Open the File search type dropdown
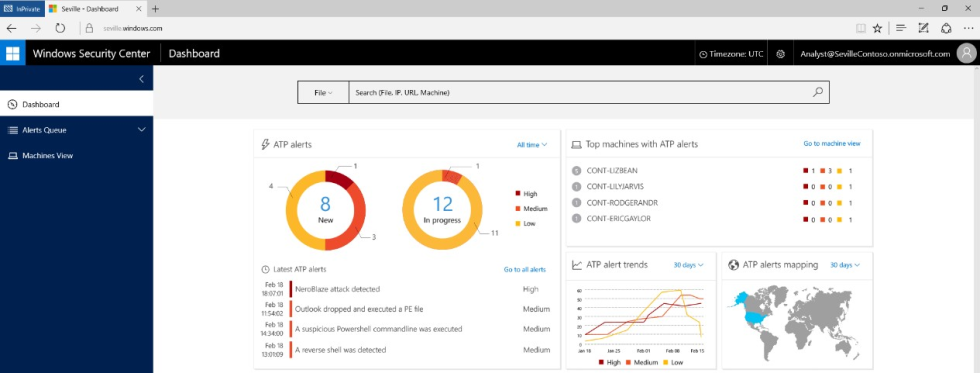This screenshot has height=373, width=980. tap(322, 92)
